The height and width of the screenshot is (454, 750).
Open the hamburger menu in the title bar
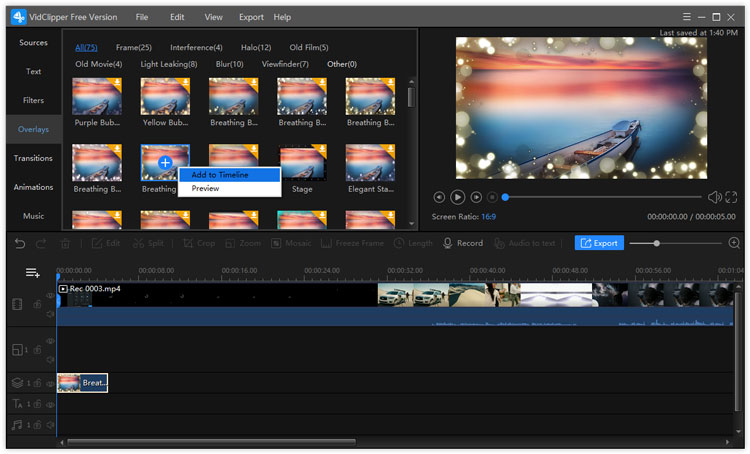point(686,17)
